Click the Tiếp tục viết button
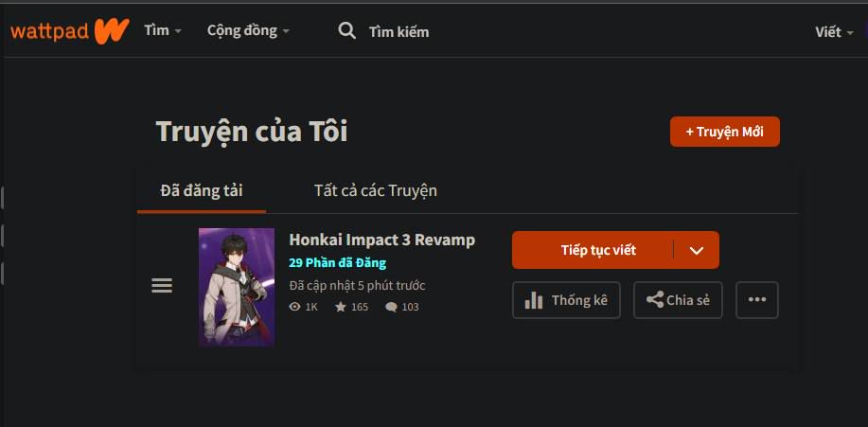 593,250
